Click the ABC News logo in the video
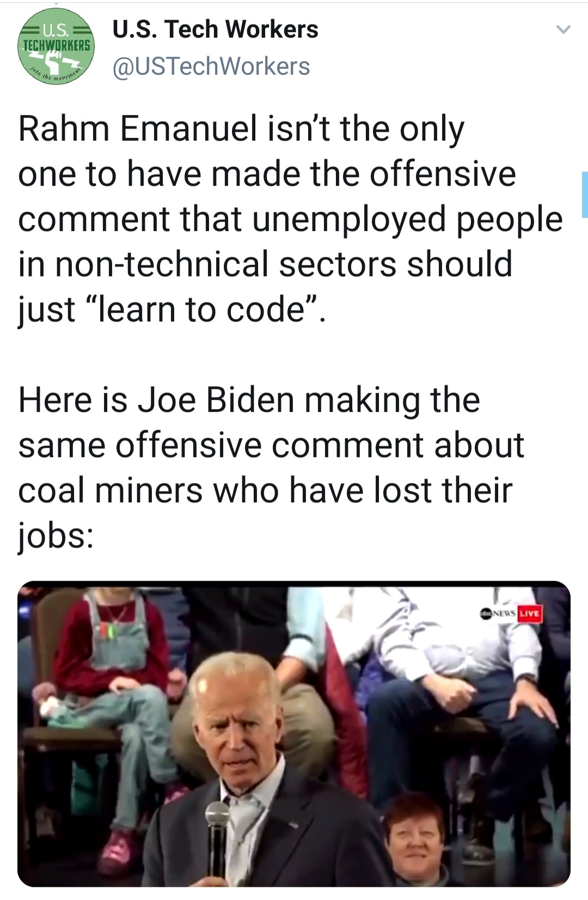The image size is (588, 900). 498,613
